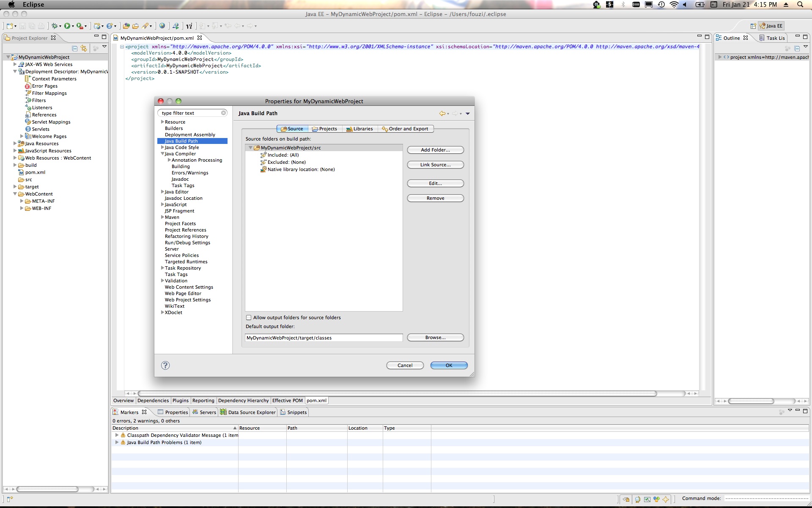Open the dialog view menu dropdown arrow
812x508 pixels.
pyautogui.click(x=468, y=113)
